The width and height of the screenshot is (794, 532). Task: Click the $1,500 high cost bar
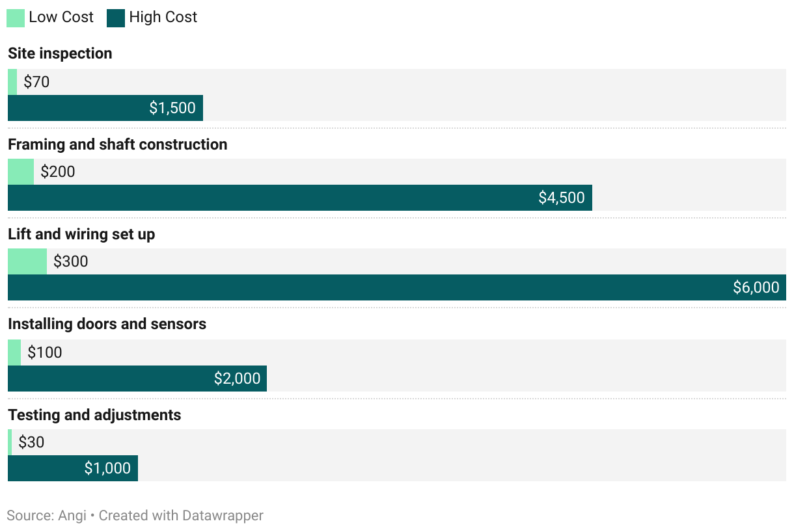click(x=105, y=108)
